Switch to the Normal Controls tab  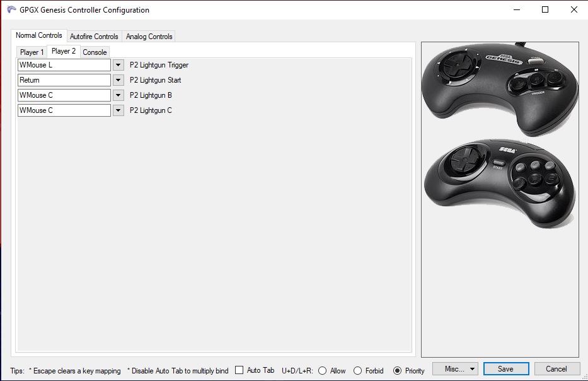coord(39,35)
